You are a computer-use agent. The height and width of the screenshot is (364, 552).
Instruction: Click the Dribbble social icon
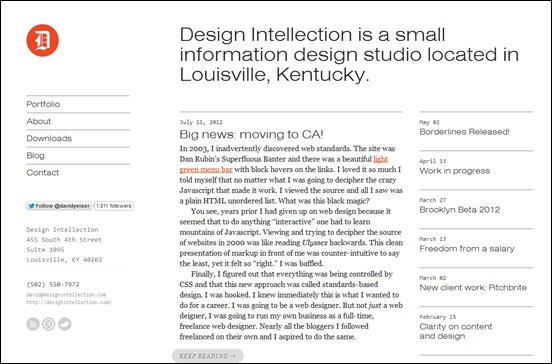coord(49,324)
